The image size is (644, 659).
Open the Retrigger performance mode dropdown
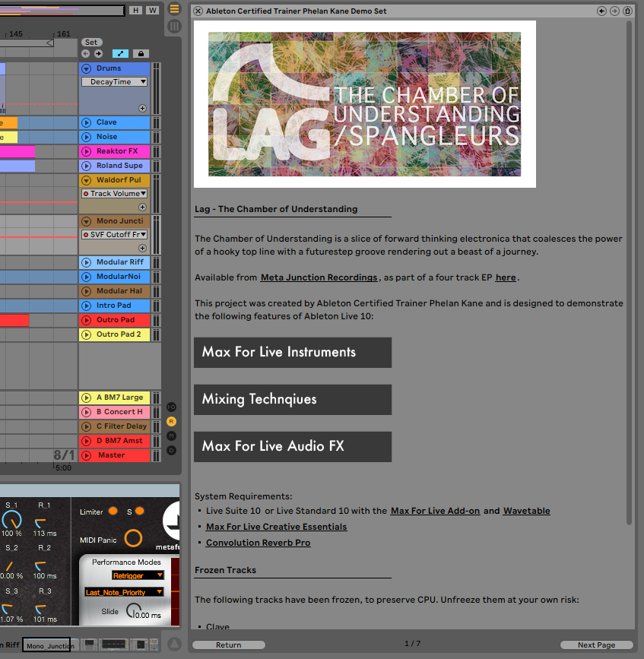(138, 575)
